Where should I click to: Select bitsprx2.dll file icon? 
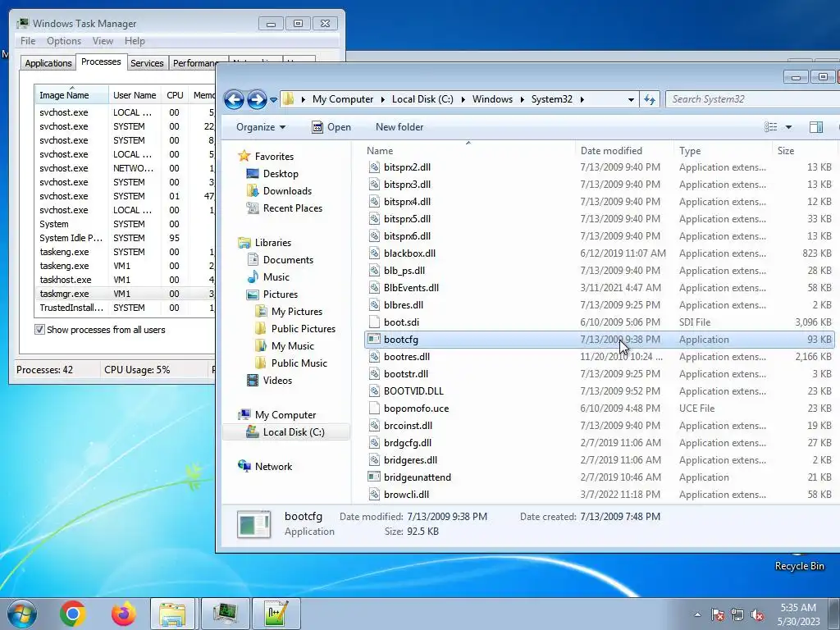374,167
